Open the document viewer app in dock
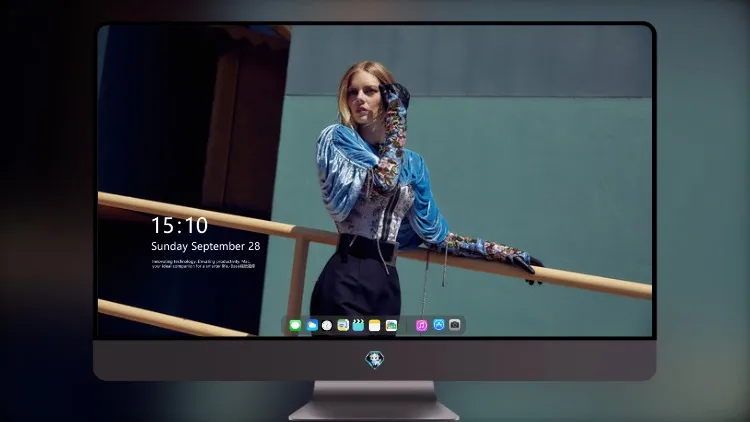Viewport: 750px width, 422px height. click(x=343, y=325)
